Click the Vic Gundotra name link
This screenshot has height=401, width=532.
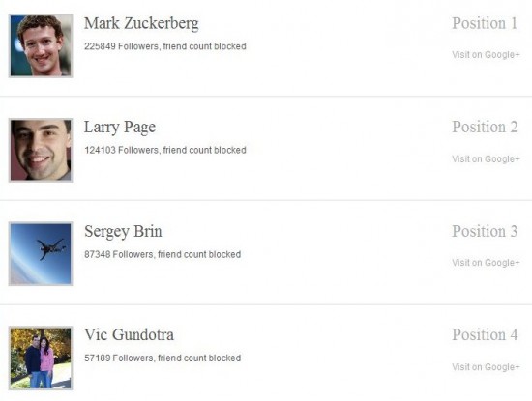click(129, 334)
